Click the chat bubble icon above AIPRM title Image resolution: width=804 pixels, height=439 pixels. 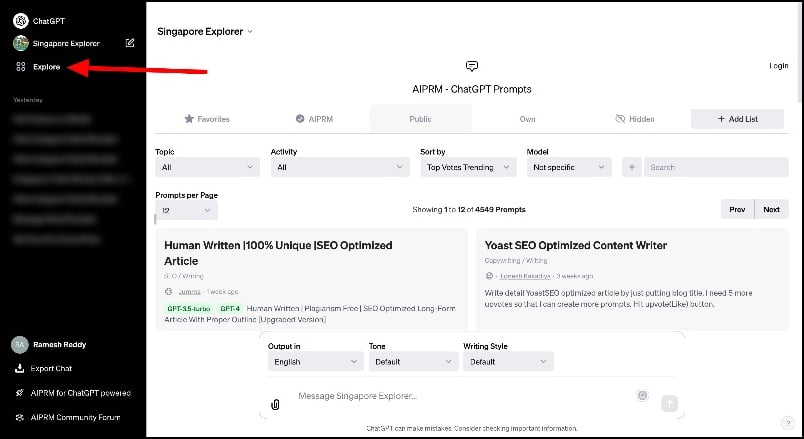coord(472,66)
